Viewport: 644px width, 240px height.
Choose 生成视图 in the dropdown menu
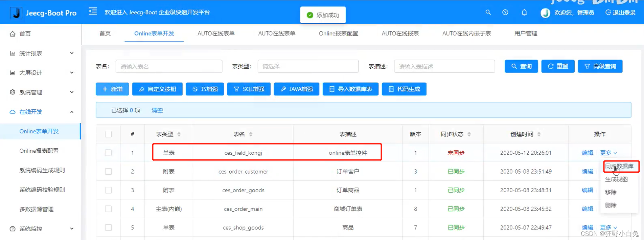pyautogui.click(x=616, y=179)
